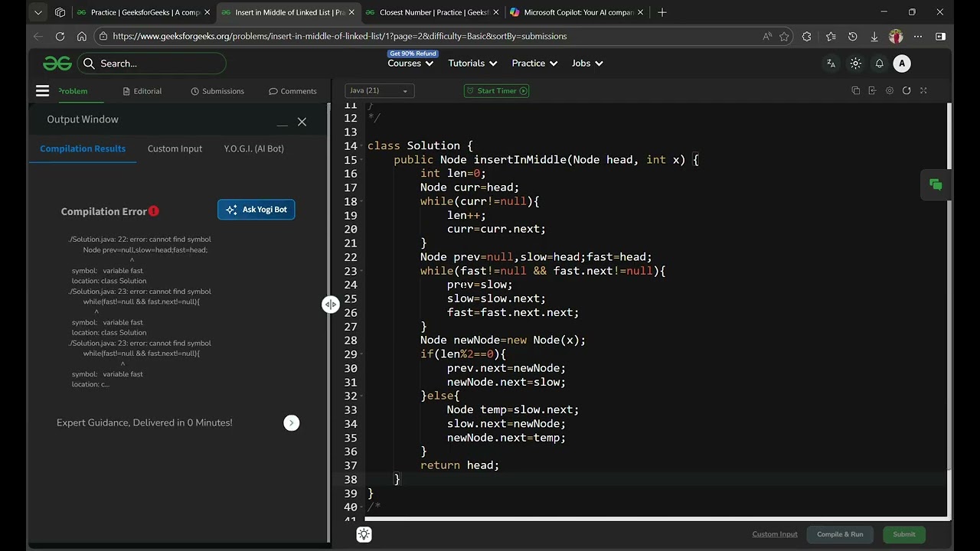Select the Custom Input tab
Image resolution: width=980 pixels, height=551 pixels.
point(175,148)
